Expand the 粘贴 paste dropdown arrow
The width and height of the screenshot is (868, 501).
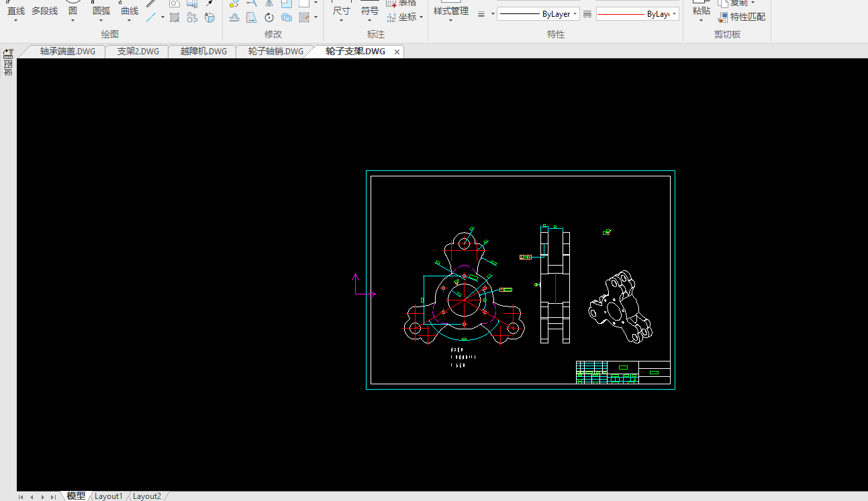coord(701,21)
